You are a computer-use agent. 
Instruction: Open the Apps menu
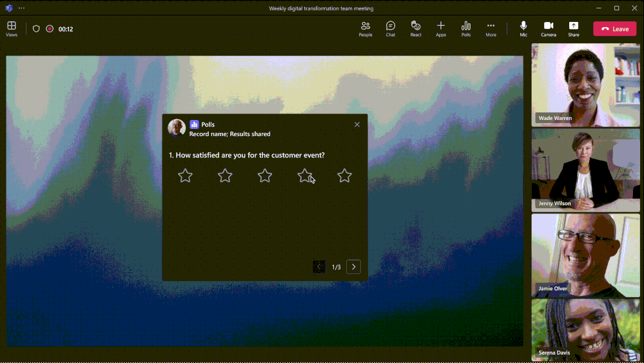tap(441, 28)
